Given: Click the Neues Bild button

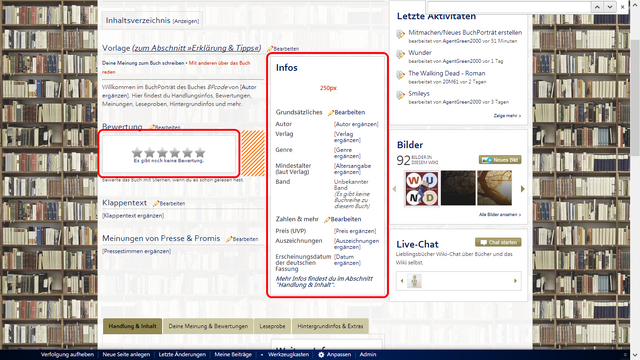Looking at the screenshot, I should click(x=500, y=160).
